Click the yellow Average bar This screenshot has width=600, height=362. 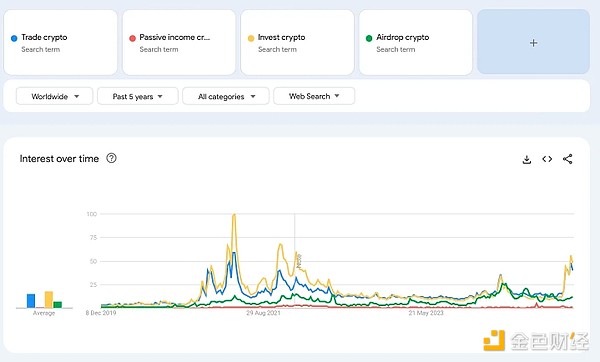(49, 300)
